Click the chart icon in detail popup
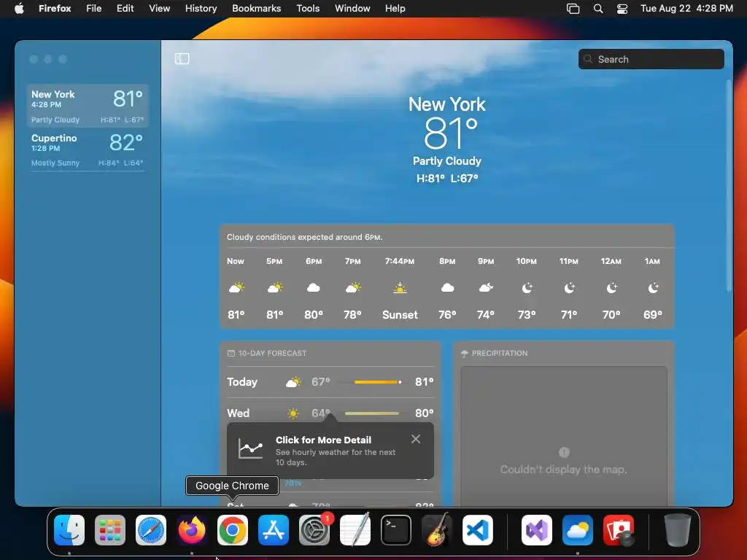This screenshot has height=560, width=747. [x=251, y=448]
